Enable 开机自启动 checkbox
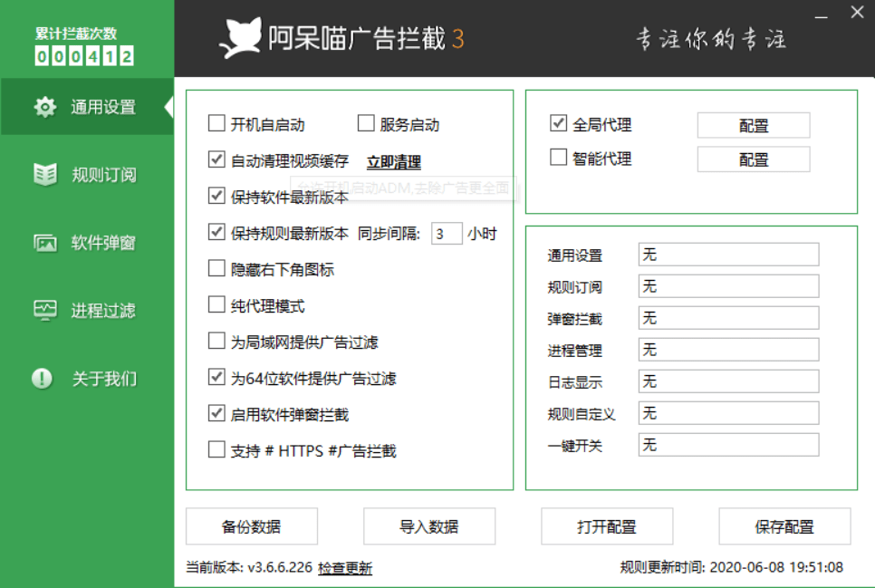 (216, 124)
